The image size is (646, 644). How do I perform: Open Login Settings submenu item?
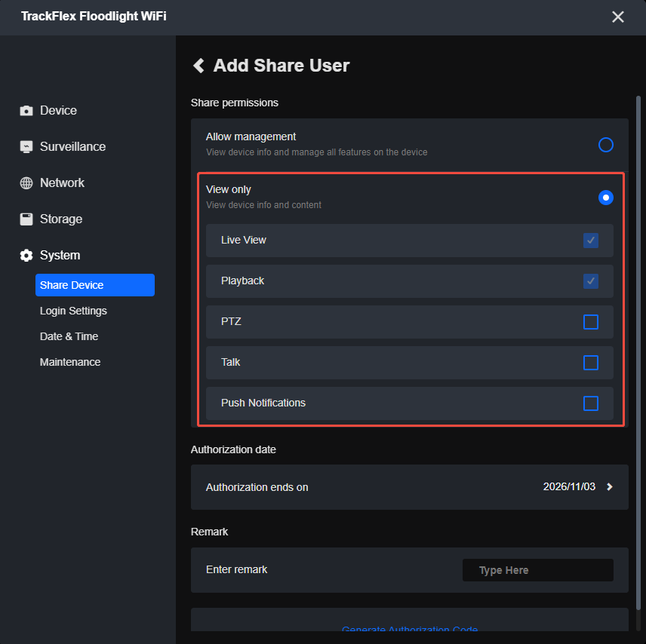click(x=73, y=311)
